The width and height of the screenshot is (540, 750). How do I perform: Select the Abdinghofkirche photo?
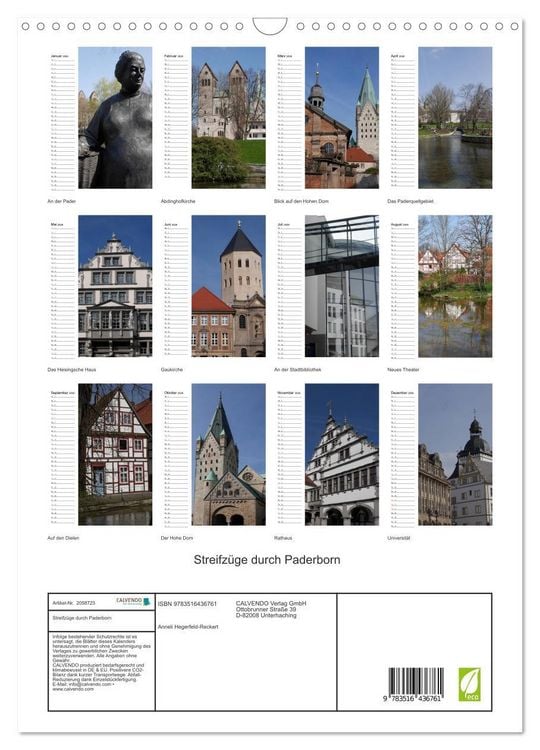pos(229,117)
